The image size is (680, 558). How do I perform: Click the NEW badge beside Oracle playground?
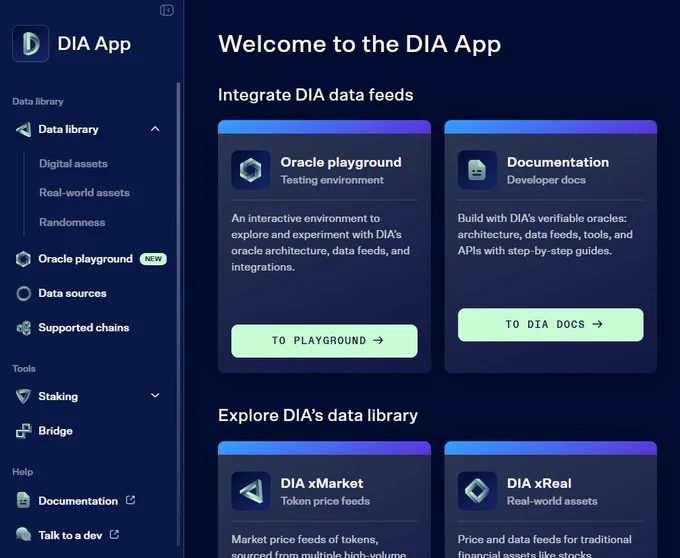[x=153, y=259]
